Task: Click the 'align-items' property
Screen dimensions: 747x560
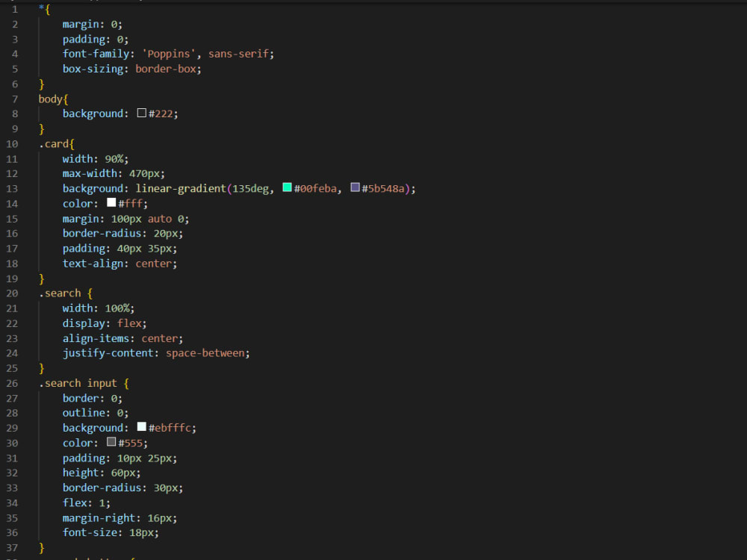Action: click(96, 338)
